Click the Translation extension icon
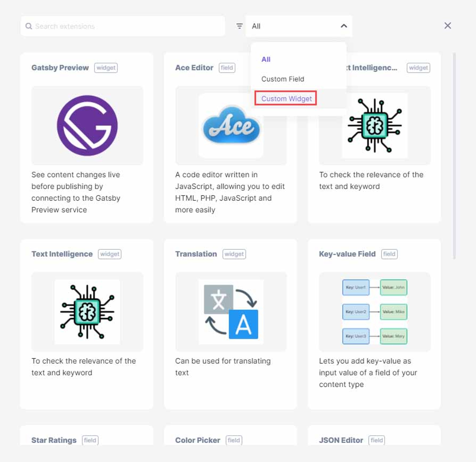Viewport: 476px width, 462px height. (231, 312)
